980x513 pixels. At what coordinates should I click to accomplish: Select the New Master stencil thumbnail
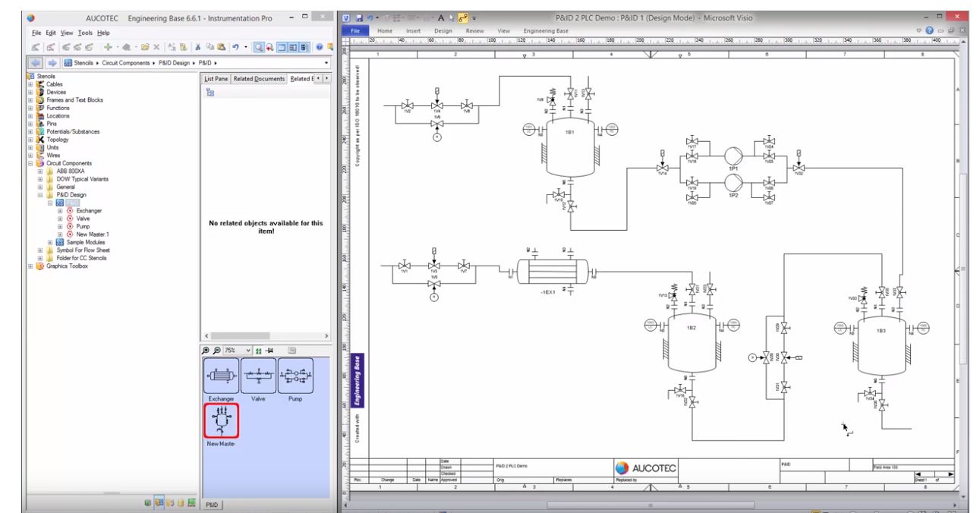[x=220, y=420]
